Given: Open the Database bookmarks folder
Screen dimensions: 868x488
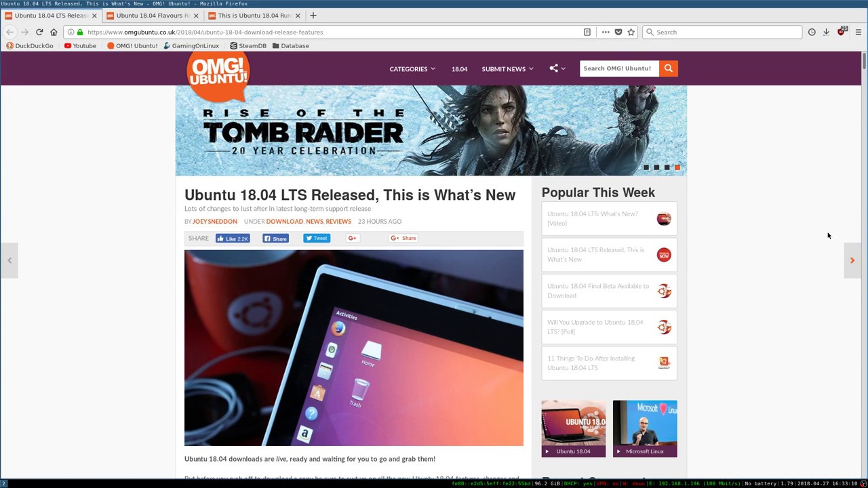Looking at the screenshot, I should pyautogui.click(x=290, y=45).
